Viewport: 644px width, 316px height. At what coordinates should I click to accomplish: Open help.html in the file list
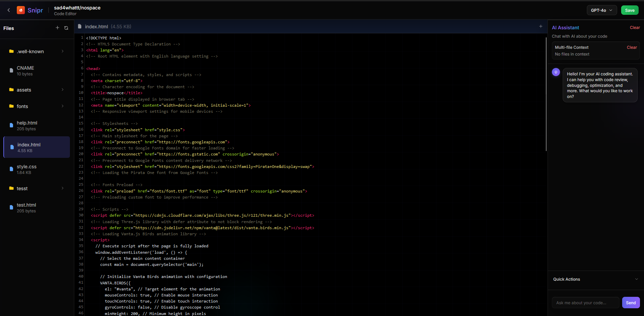[x=37, y=126]
